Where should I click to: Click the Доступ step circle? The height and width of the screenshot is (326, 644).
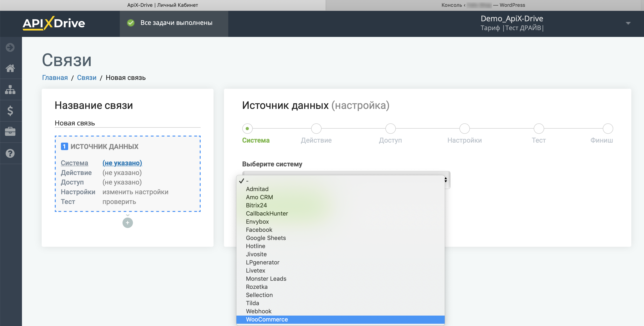[390, 129]
